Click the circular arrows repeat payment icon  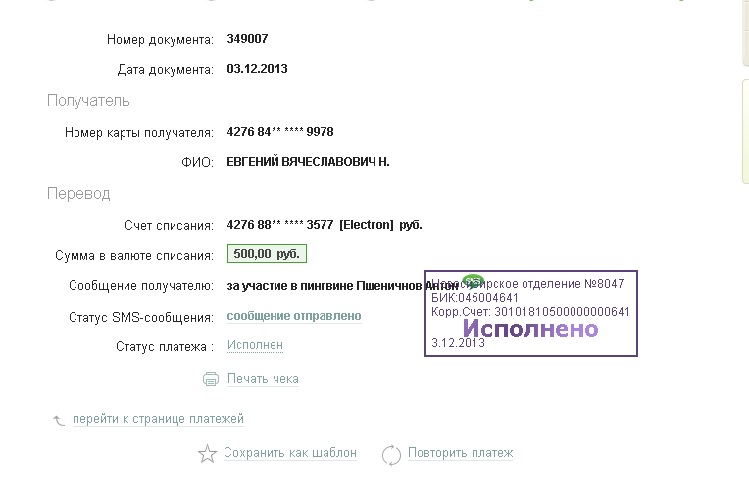pyautogui.click(x=392, y=454)
